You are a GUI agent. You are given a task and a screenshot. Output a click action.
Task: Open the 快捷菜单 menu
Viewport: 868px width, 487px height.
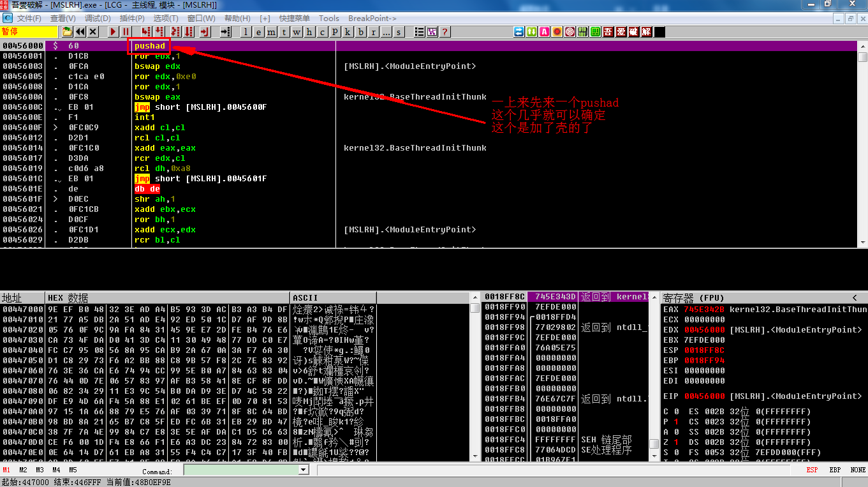295,19
